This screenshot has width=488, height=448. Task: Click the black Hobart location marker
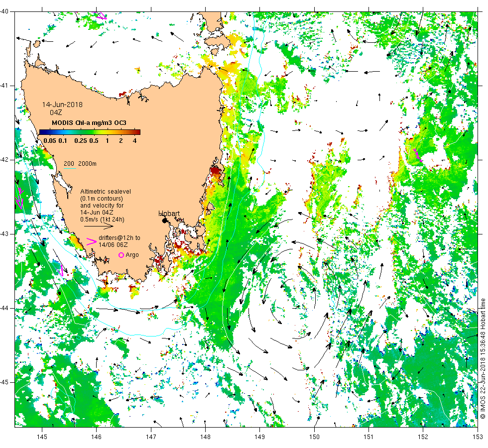pos(165,221)
